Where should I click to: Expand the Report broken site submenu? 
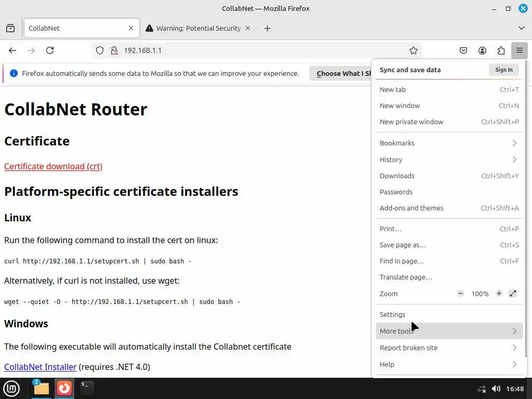449,348
